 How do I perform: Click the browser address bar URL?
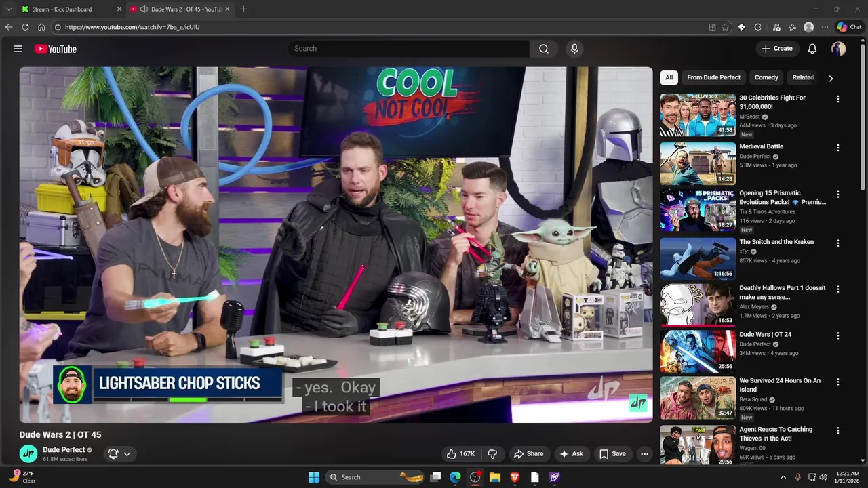click(132, 27)
